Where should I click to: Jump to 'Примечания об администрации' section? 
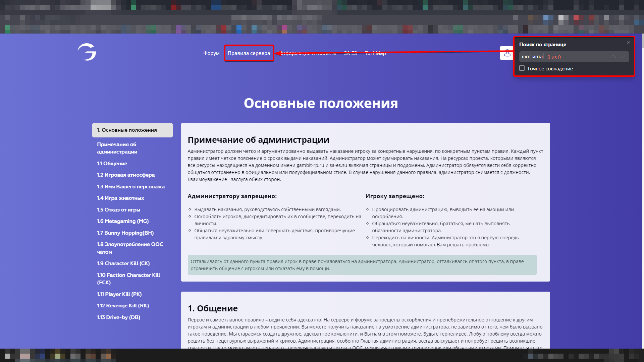[117, 148]
